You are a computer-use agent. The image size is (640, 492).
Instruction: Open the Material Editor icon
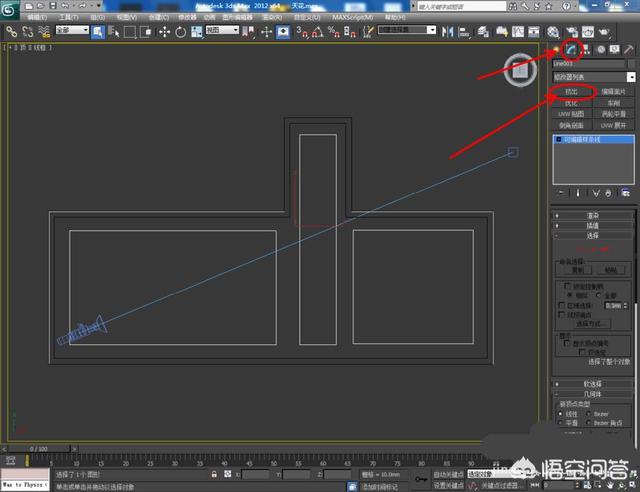point(553,31)
